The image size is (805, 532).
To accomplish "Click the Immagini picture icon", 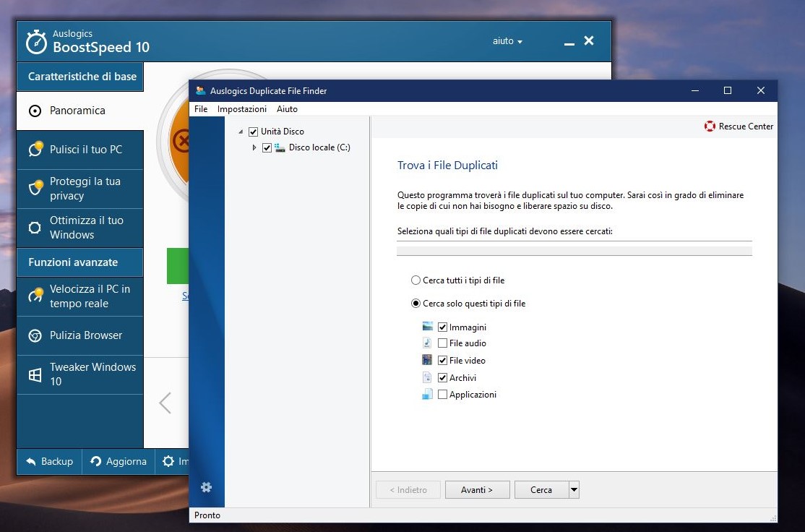I will click(428, 327).
